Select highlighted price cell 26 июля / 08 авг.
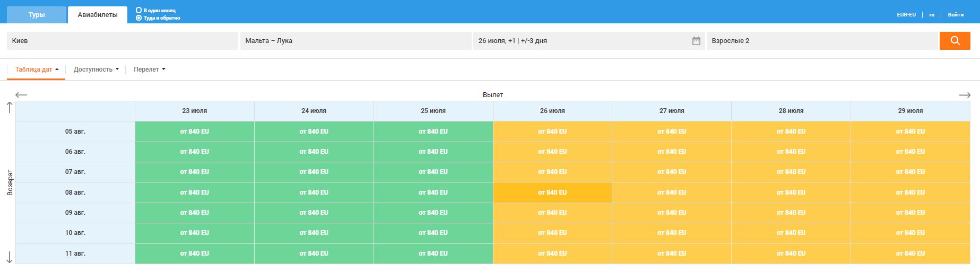This screenshot has height=279, width=980. pyautogui.click(x=552, y=193)
